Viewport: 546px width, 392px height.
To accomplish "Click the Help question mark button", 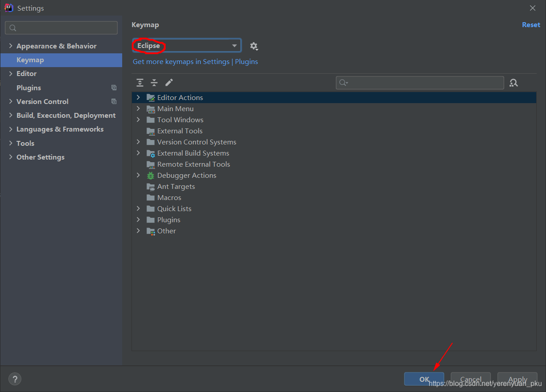I will click(15, 379).
